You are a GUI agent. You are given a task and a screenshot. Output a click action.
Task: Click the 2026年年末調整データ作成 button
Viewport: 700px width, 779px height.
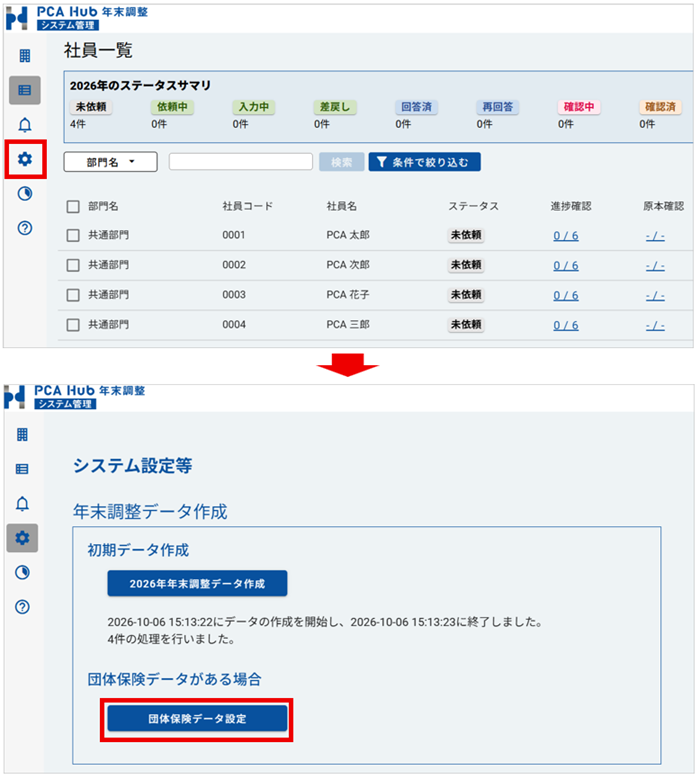197,583
